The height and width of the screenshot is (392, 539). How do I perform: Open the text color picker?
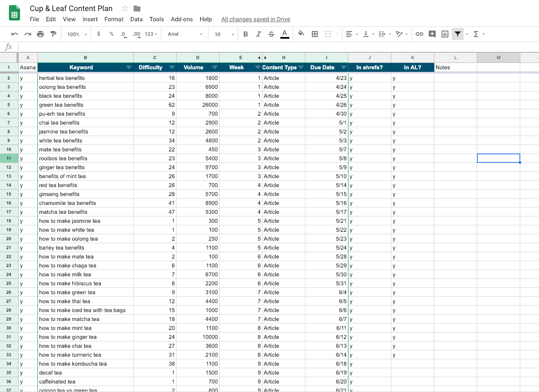pyautogui.click(x=285, y=34)
